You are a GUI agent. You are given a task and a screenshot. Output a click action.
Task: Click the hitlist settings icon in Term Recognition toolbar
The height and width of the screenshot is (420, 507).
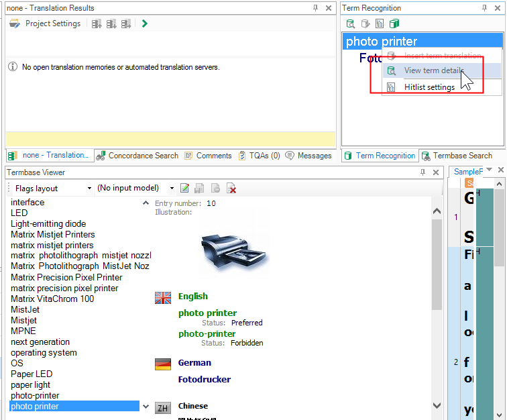380,23
